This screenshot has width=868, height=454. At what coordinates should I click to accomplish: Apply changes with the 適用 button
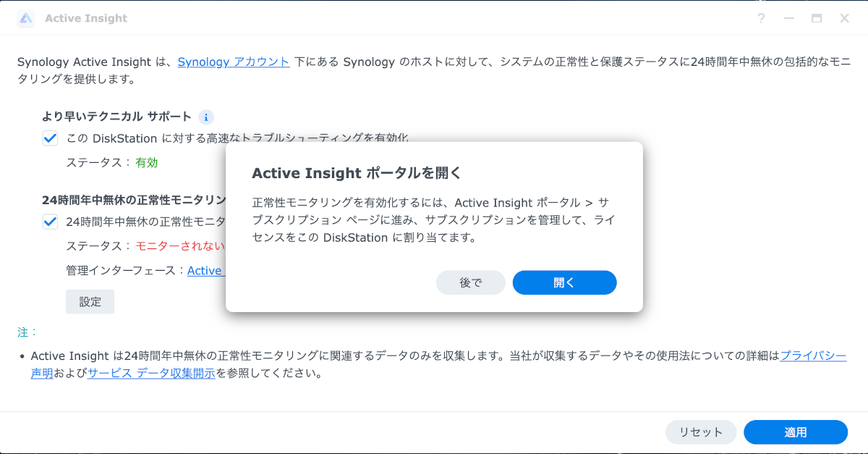[796, 432]
